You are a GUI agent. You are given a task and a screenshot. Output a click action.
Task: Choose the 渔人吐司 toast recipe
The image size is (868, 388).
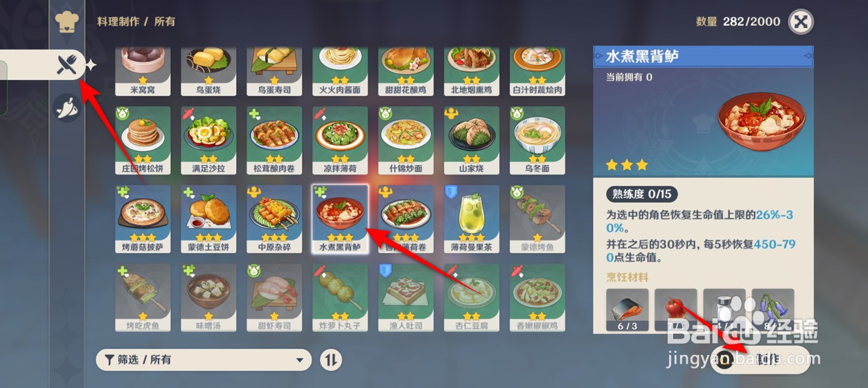point(406,298)
